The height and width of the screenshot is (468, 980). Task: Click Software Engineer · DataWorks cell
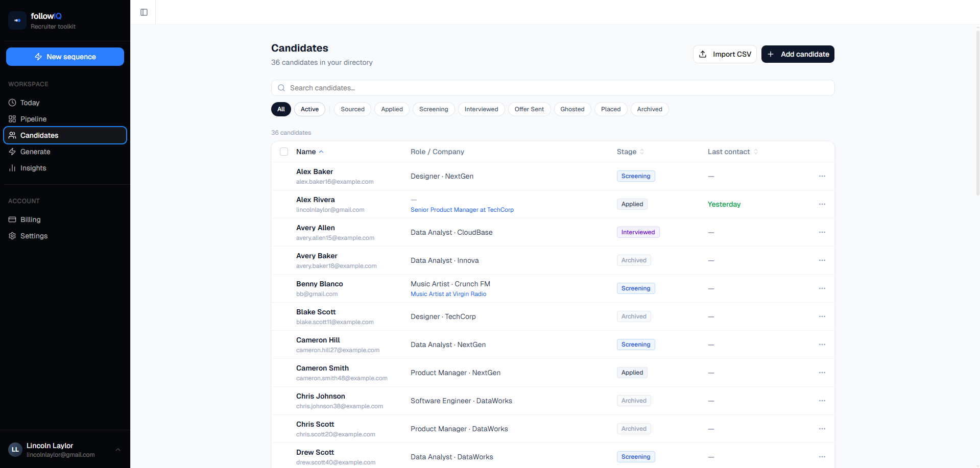pos(461,401)
